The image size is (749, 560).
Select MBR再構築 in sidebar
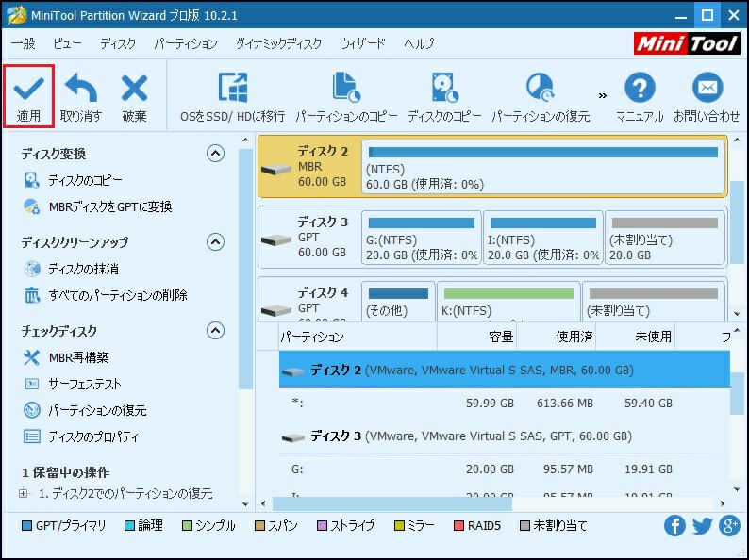[79, 357]
